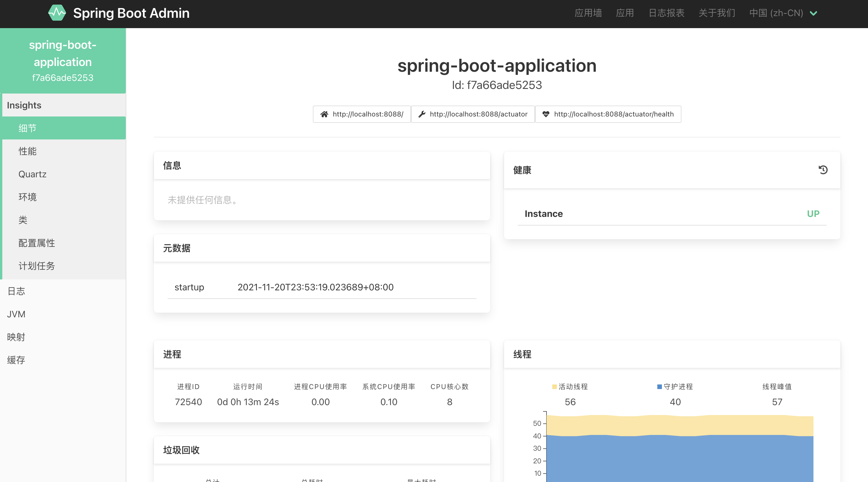Open health history with clock icon
868x482 pixels.
(823, 170)
